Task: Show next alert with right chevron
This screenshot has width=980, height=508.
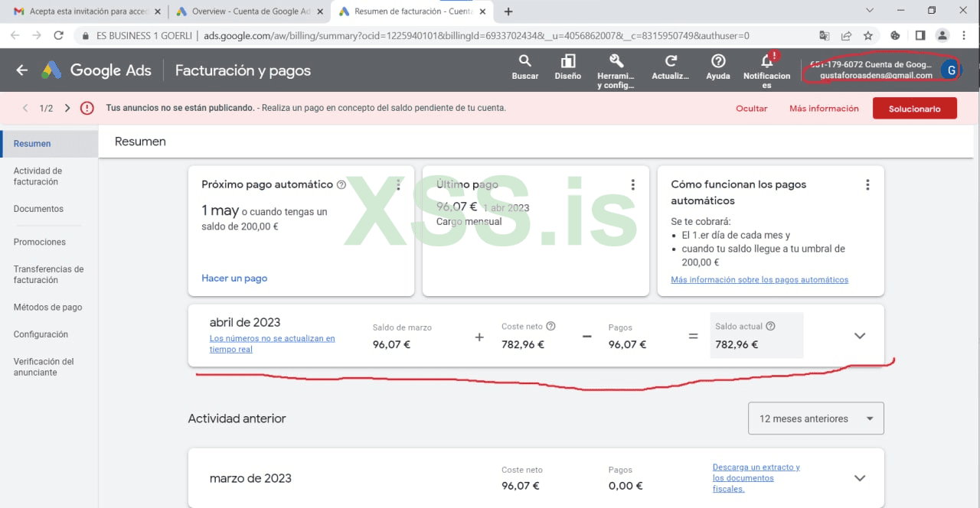Action: coord(67,109)
